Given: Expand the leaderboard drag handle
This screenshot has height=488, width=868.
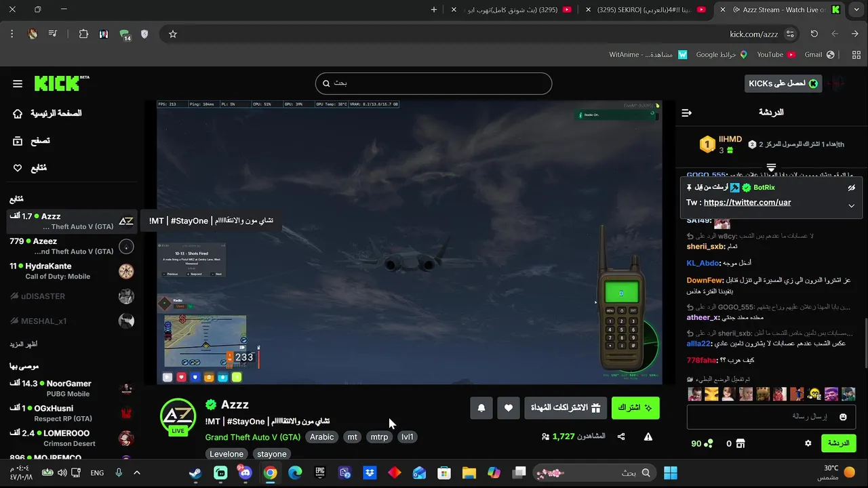Looking at the screenshot, I should tap(771, 167).
